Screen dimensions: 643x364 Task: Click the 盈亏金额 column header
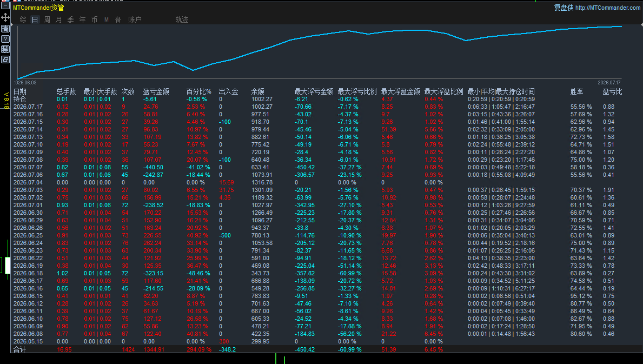click(156, 91)
